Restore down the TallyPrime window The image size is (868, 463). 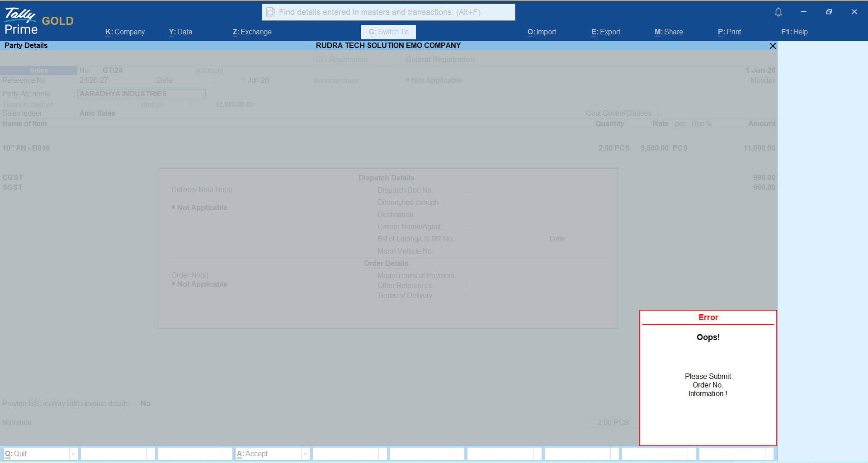[x=829, y=12]
